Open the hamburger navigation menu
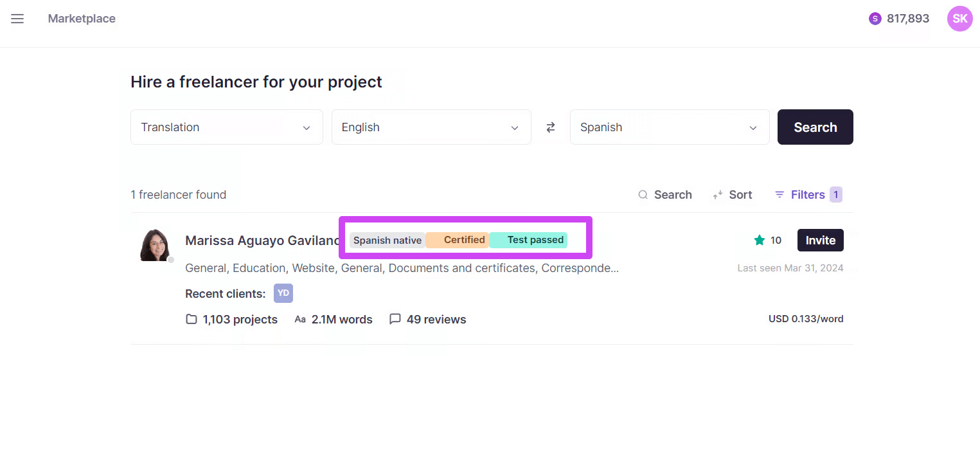The image size is (980, 454). (x=17, y=19)
